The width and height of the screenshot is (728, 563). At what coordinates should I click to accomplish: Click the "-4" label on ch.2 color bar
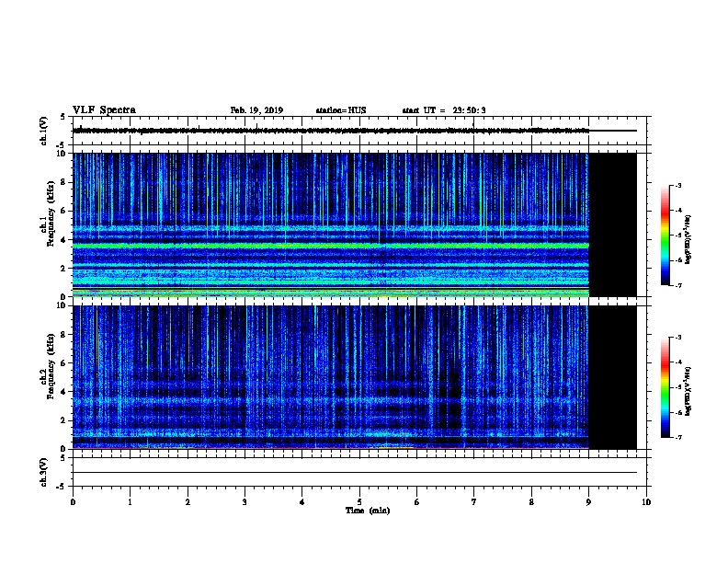[x=678, y=362]
